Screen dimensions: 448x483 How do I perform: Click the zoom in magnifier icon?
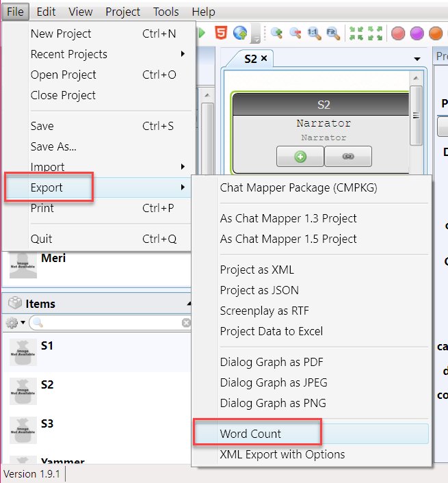click(276, 33)
